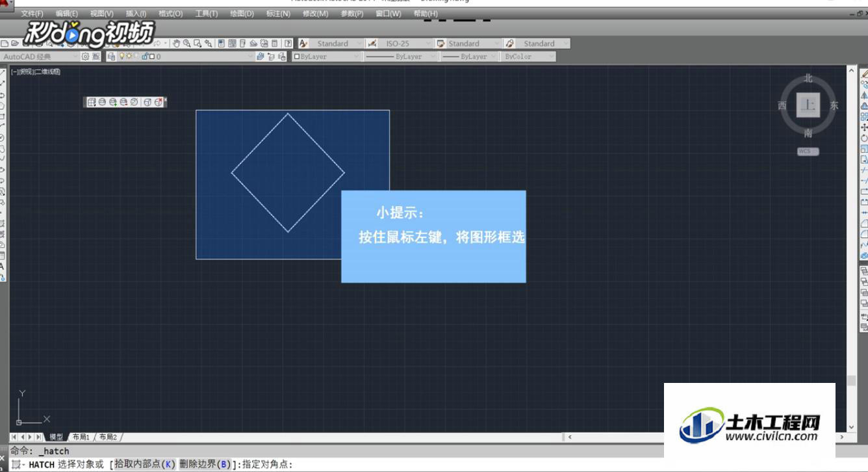Click the Layer Previous icon
868x472 pixels.
(x=271, y=57)
